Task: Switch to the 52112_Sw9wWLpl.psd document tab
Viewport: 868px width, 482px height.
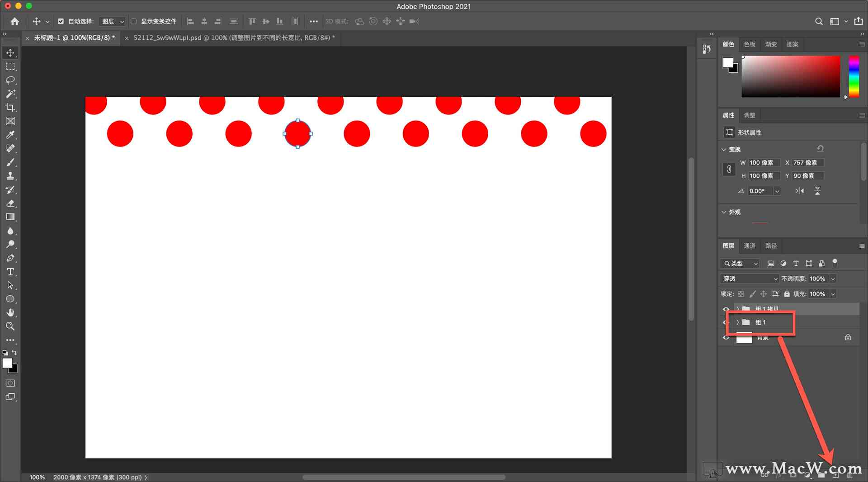Action: 234,38
